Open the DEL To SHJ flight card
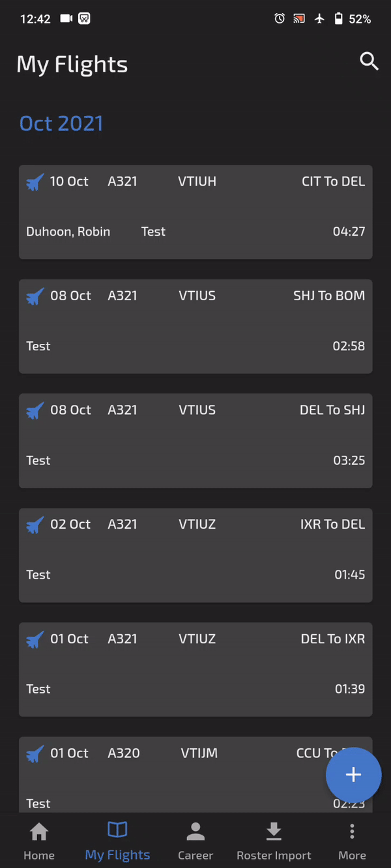This screenshot has height=868, width=391. pos(195,440)
